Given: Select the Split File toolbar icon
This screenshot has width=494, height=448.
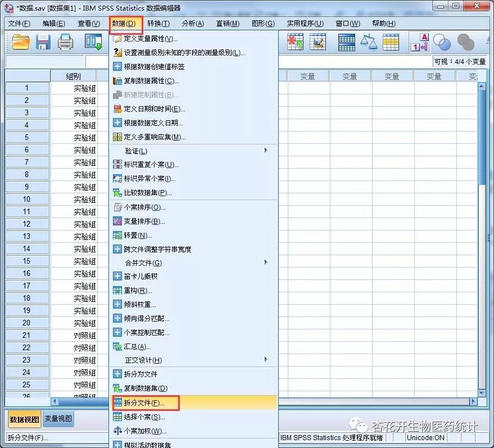Looking at the screenshot, I should pyautogui.click(x=346, y=42).
